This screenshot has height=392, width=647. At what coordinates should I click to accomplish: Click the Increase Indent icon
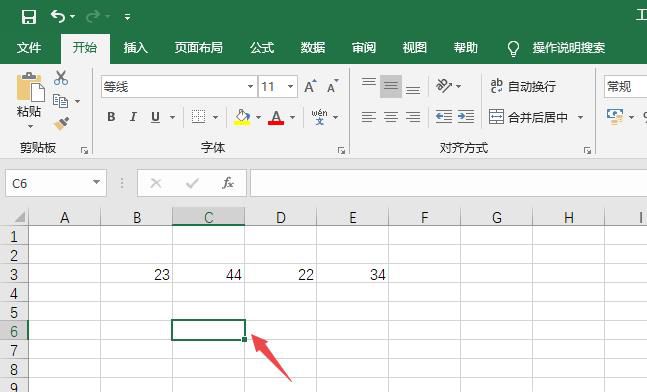coord(466,117)
